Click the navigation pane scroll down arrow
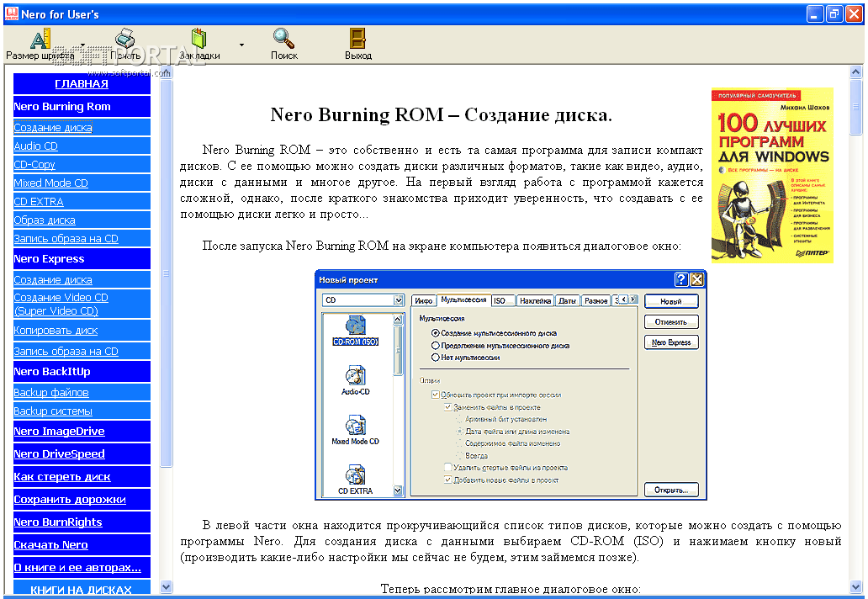Screen dimensions: 868x599 tap(166, 587)
